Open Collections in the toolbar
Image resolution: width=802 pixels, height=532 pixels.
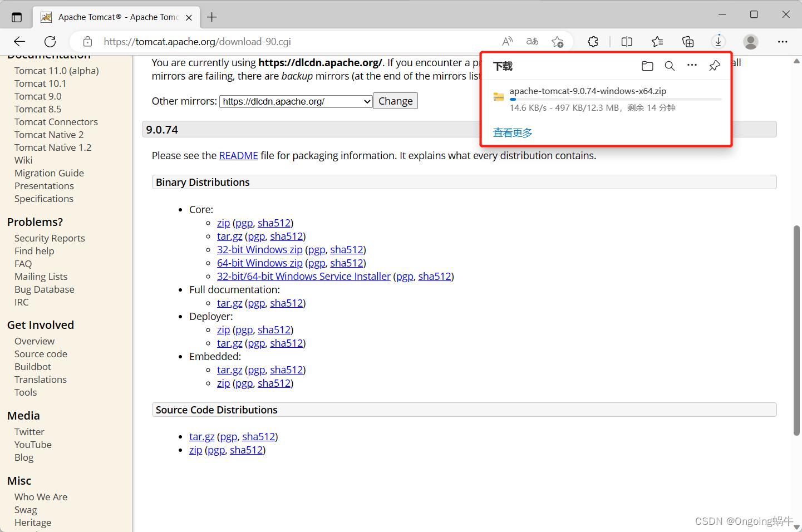[688, 41]
